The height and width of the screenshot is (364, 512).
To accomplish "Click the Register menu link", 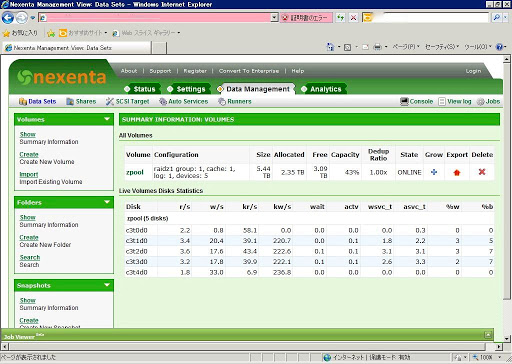I will tap(195, 71).
